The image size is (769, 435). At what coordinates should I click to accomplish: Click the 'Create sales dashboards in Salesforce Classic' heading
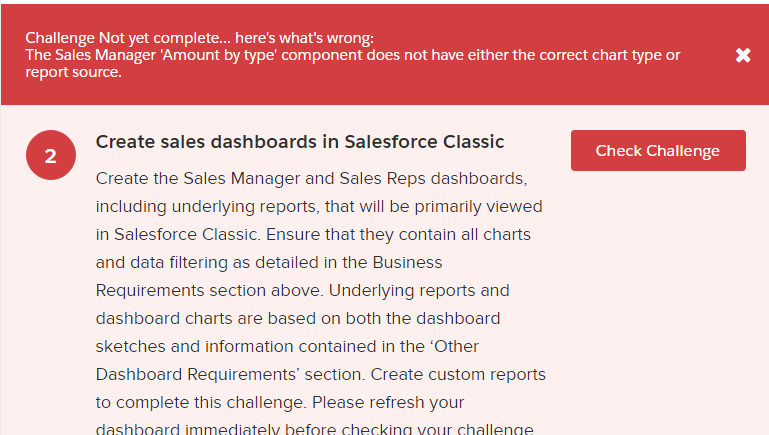point(300,142)
